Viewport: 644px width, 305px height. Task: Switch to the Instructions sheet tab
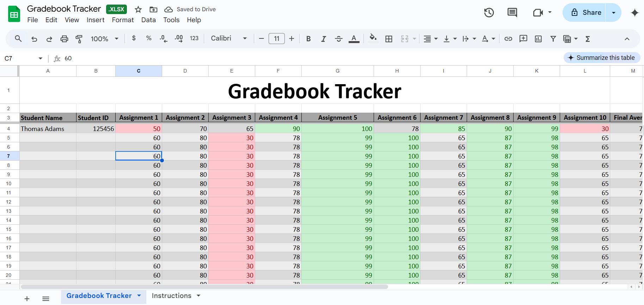[171, 296]
